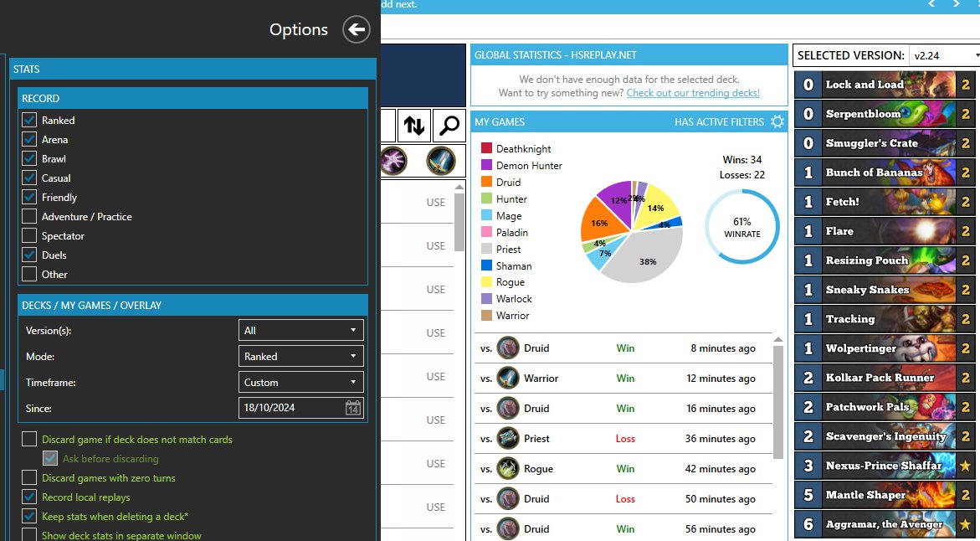Uncheck the Casual record checkbox
The image size is (980, 541).
click(x=29, y=178)
